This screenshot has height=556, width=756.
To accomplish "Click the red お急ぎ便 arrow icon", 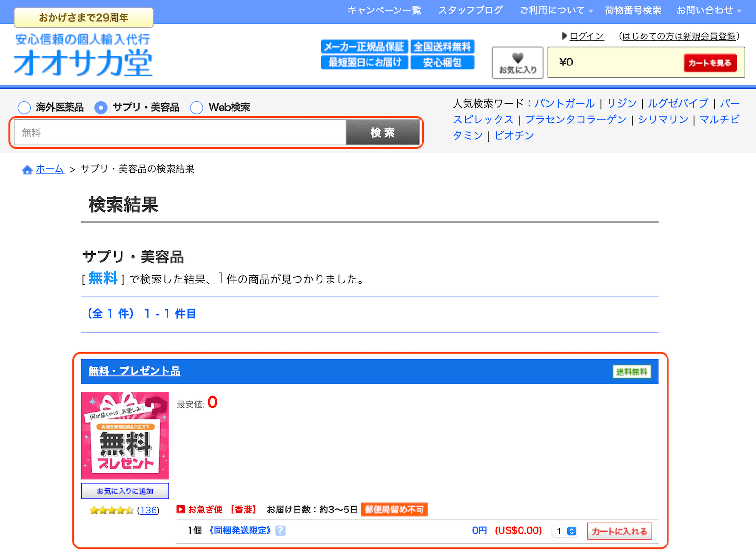I will click(x=180, y=510).
